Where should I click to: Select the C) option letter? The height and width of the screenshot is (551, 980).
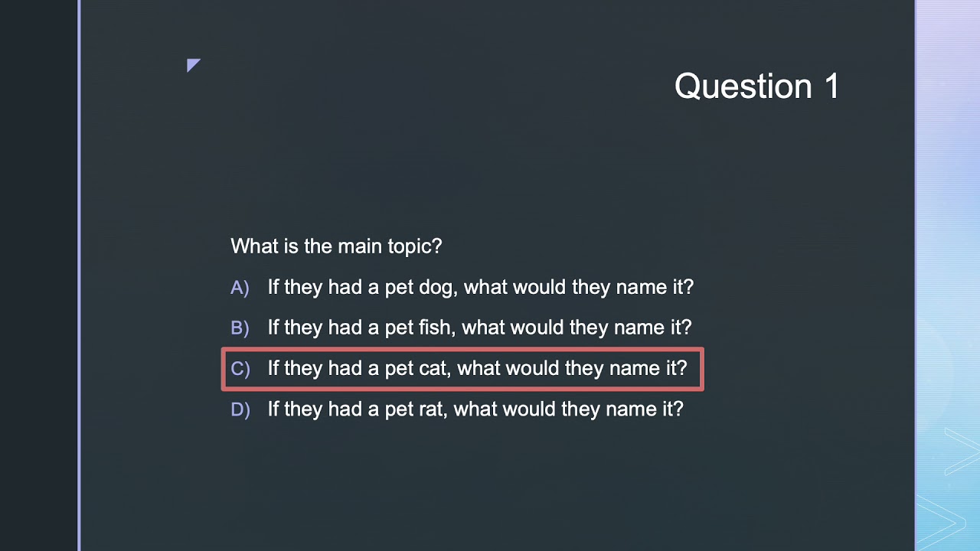click(240, 369)
